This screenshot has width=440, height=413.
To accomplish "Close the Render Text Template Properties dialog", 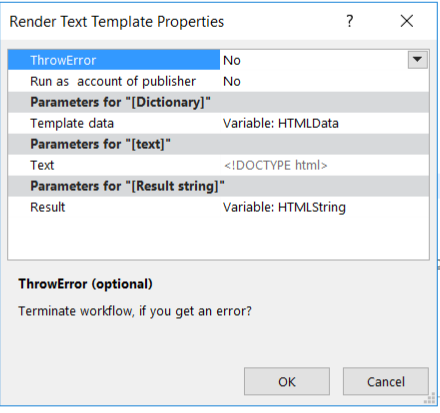I will [407, 21].
